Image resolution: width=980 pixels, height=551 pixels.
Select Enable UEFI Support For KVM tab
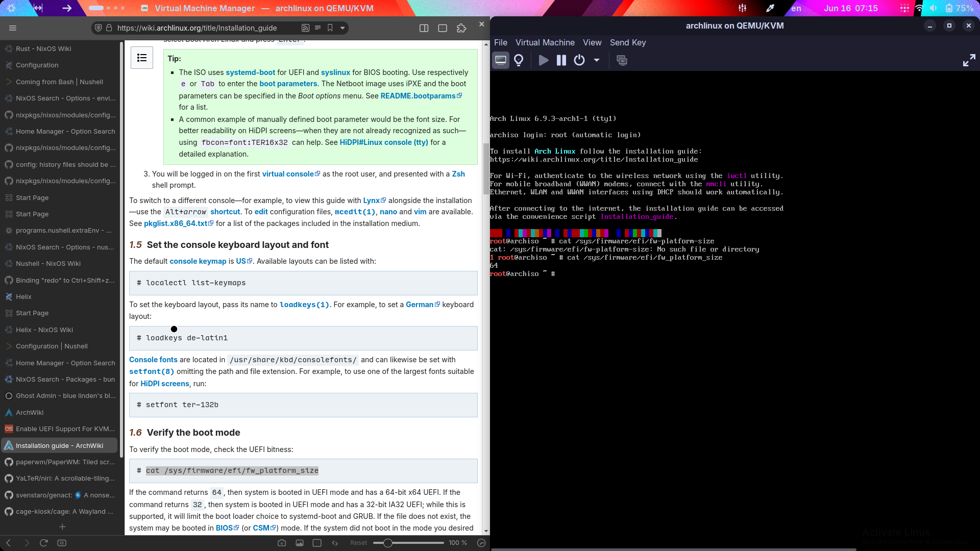[x=60, y=429]
